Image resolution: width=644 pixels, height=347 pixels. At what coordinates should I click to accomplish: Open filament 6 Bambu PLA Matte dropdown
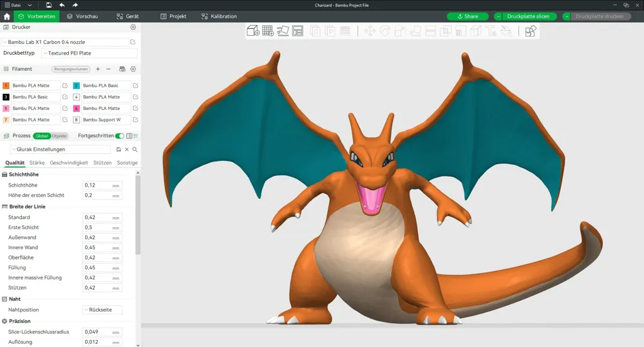106,108
